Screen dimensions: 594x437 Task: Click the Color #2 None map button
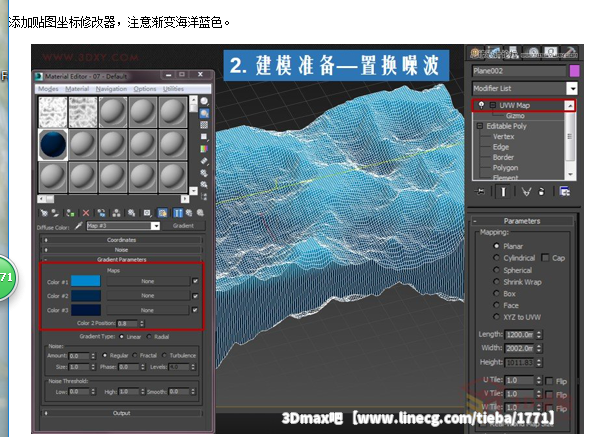coord(148,295)
